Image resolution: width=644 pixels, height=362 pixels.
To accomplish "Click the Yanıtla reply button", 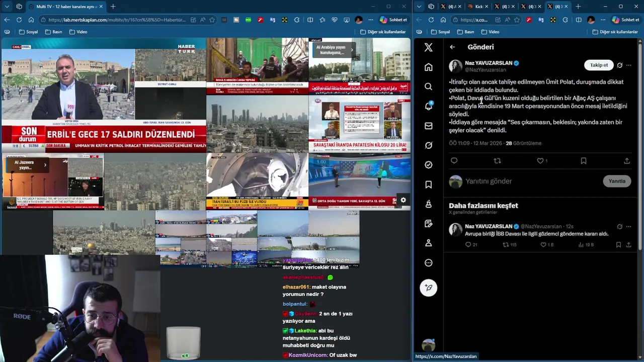I will click(x=617, y=181).
